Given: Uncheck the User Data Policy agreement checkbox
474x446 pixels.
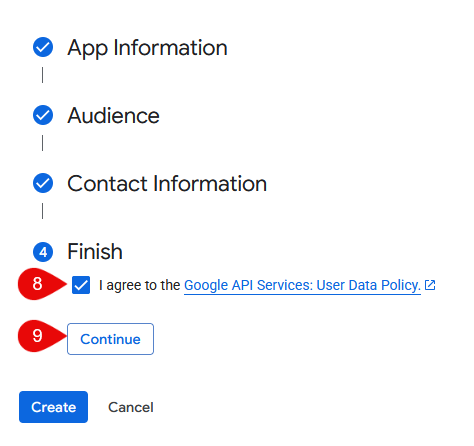Looking at the screenshot, I should point(81,285).
